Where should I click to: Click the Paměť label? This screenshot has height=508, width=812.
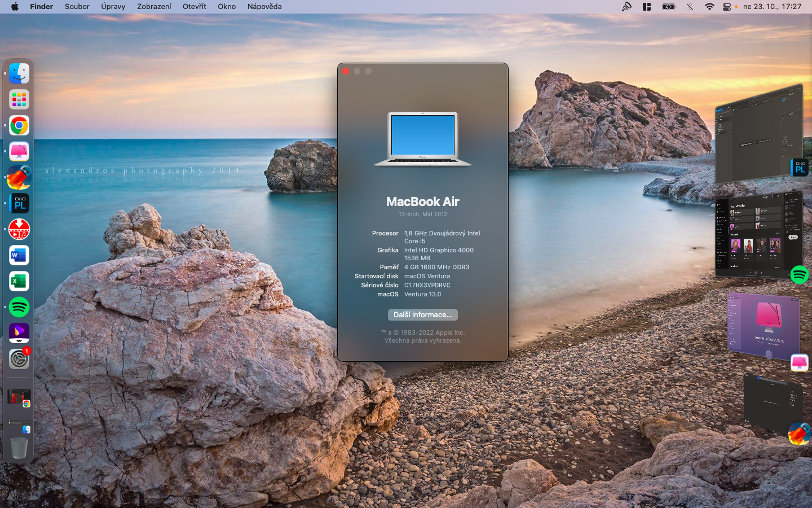click(x=389, y=267)
